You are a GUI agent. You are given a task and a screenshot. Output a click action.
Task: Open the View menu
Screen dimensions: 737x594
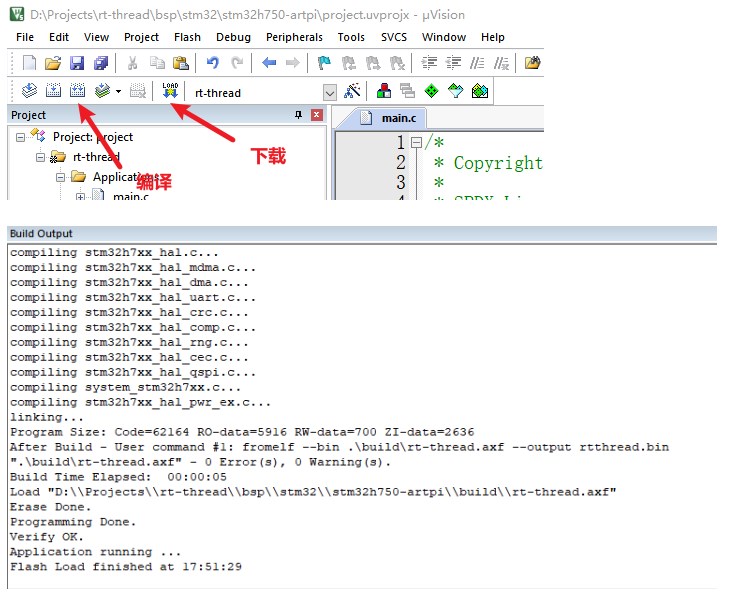coord(96,37)
